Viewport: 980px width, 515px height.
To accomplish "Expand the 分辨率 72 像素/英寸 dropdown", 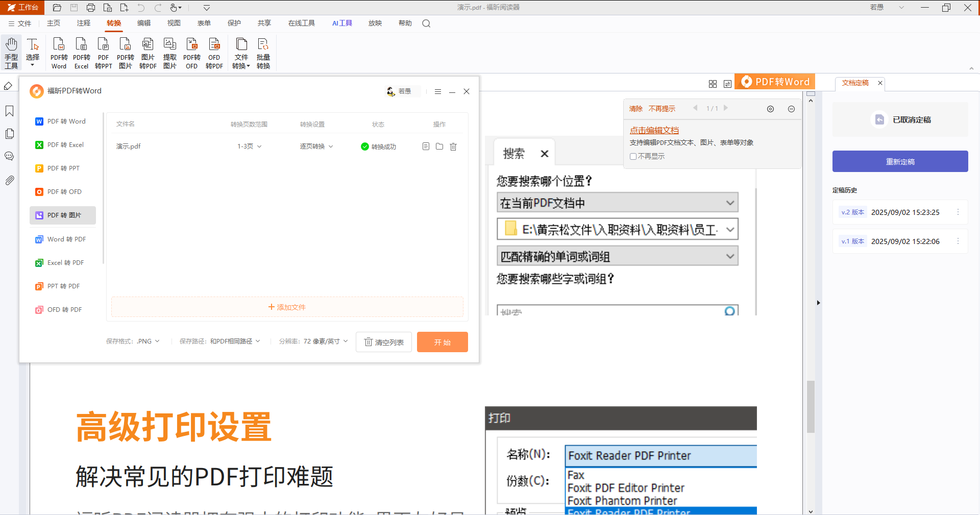I will click(326, 341).
